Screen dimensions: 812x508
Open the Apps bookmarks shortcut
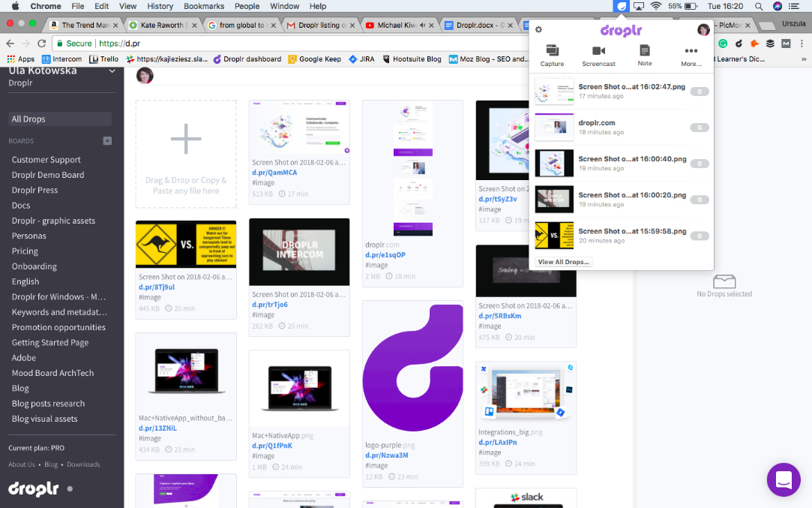click(21, 59)
